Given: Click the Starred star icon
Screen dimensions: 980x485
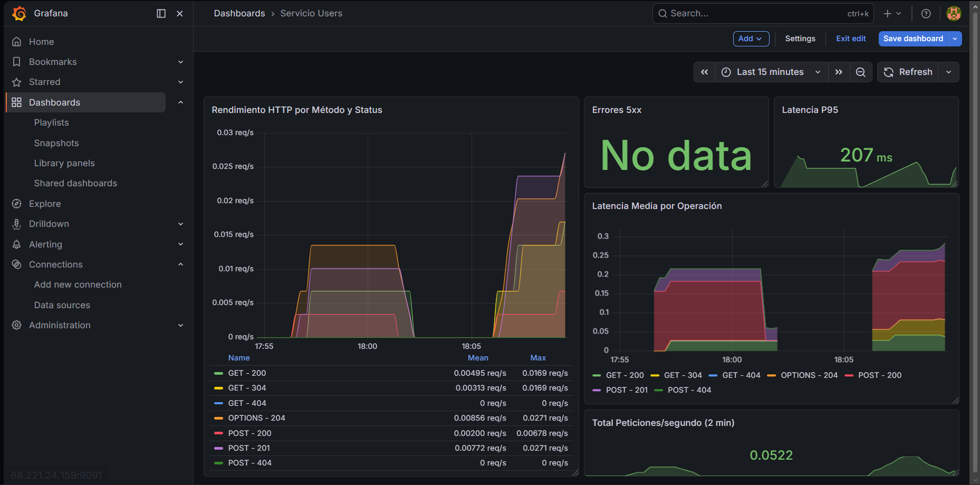Looking at the screenshot, I should 17,82.
